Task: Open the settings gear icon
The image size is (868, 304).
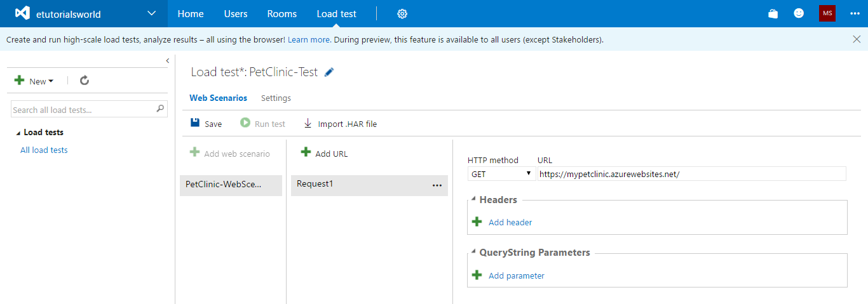Action: [x=402, y=13]
